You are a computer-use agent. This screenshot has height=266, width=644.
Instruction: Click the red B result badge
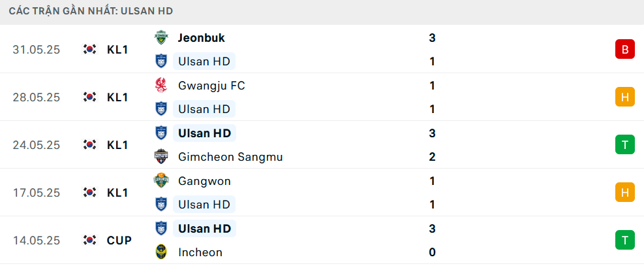pos(624,49)
